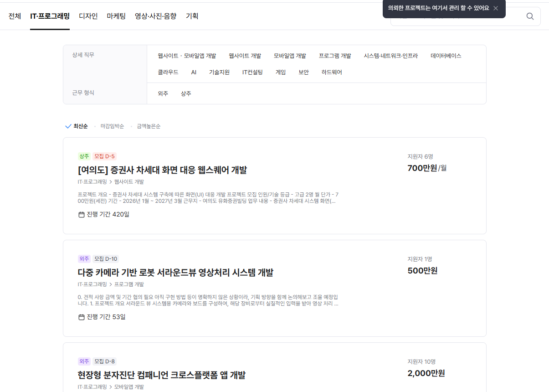Click 프로그램 개발 breadcrumb in second listing
The image size is (549, 392).
[x=129, y=284]
